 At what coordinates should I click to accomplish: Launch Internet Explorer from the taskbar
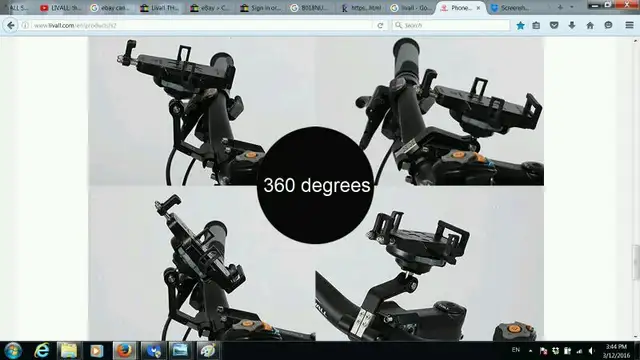[x=41, y=351]
